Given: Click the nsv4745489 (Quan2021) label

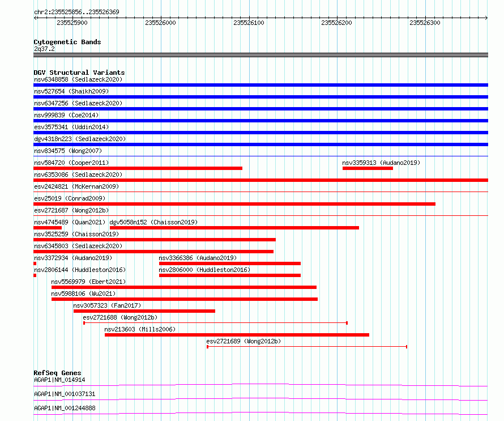Looking at the screenshot, I should click(70, 222).
